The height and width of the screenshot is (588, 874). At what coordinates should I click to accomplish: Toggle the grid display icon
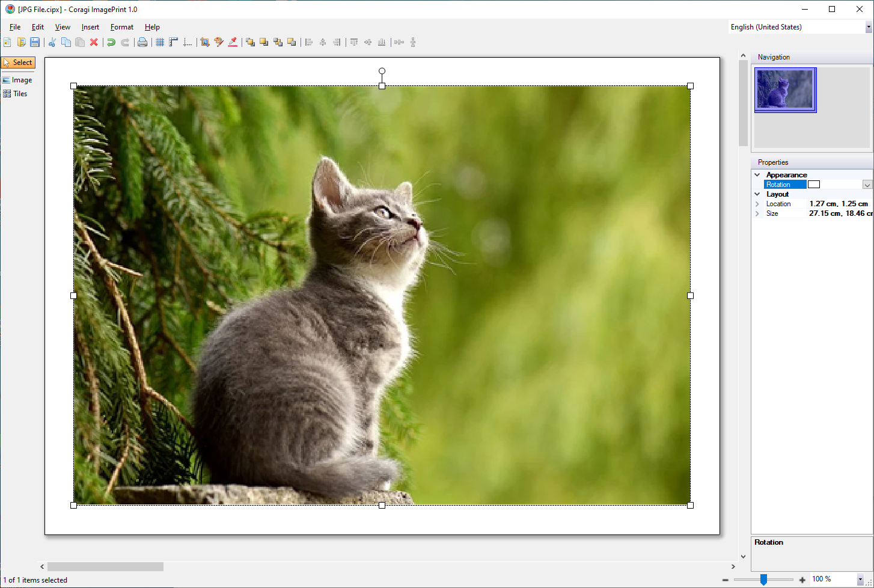coord(160,42)
